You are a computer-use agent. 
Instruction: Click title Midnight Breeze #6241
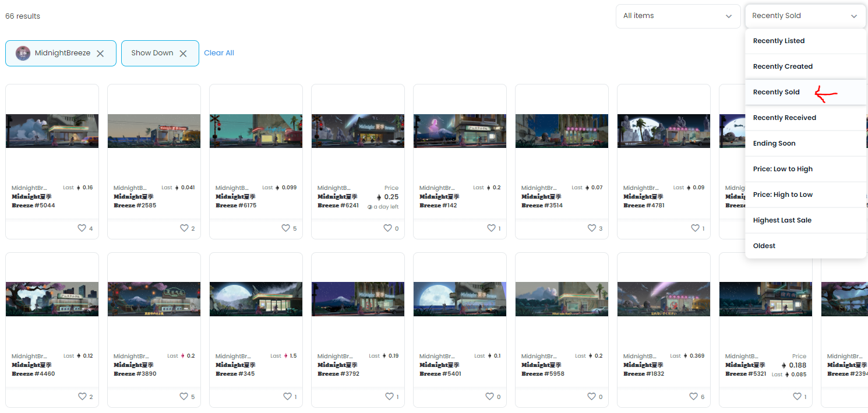pos(338,201)
